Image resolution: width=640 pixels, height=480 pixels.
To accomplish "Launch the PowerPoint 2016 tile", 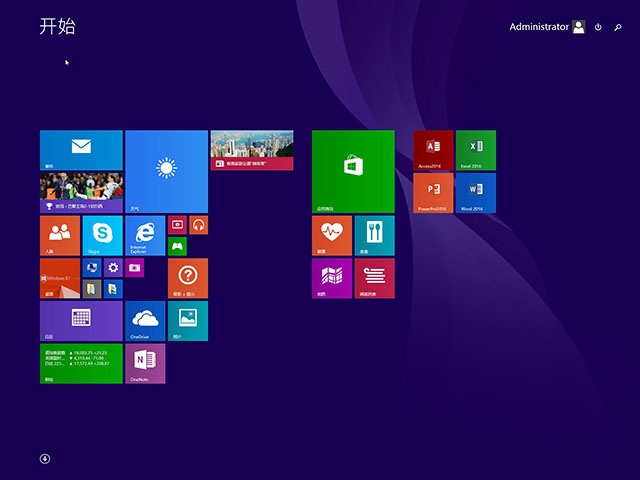I will (433, 193).
